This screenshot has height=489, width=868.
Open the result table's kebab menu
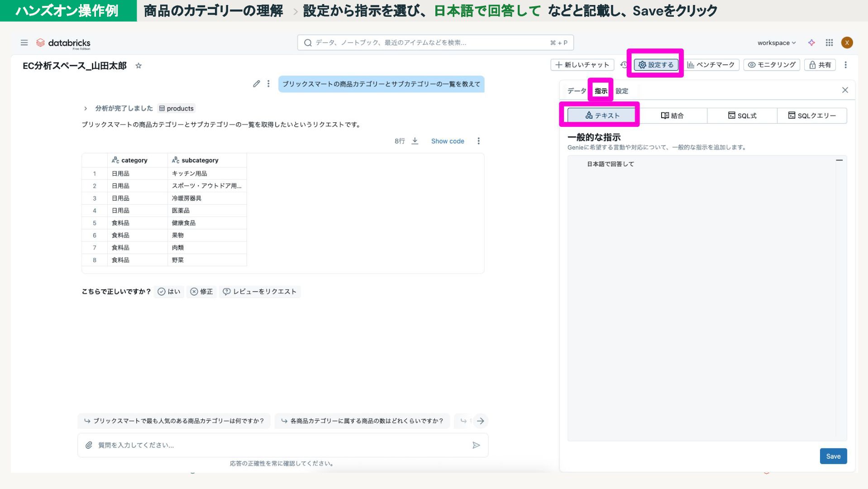pos(478,141)
